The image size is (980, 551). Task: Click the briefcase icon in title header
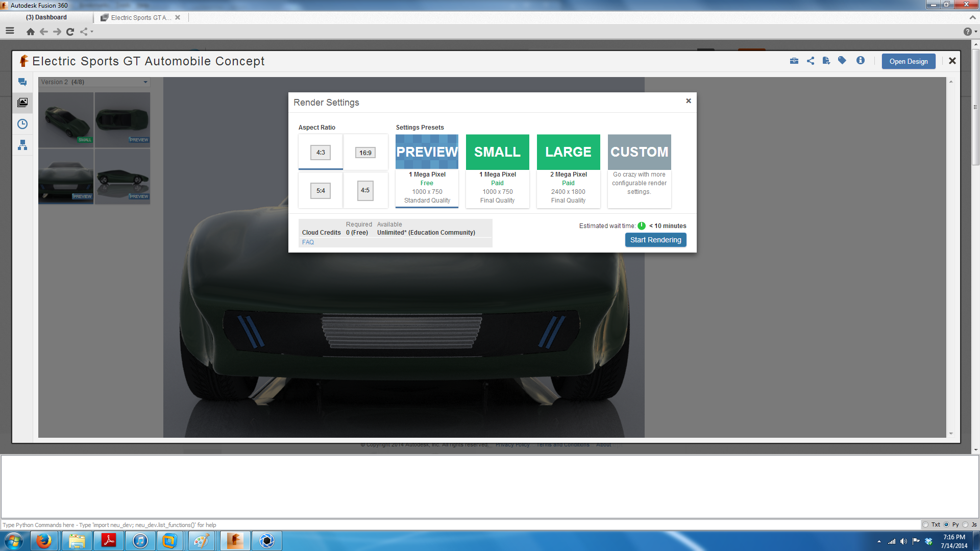(794, 61)
